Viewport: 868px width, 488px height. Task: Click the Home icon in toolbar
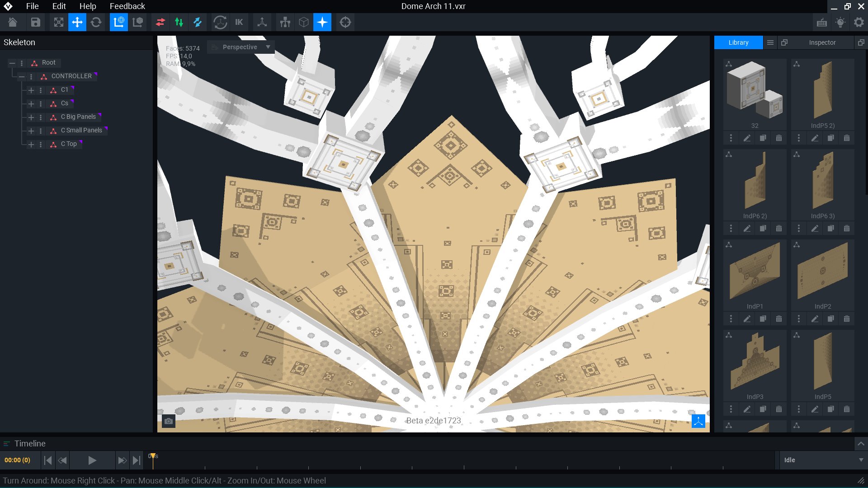pyautogui.click(x=13, y=22)
